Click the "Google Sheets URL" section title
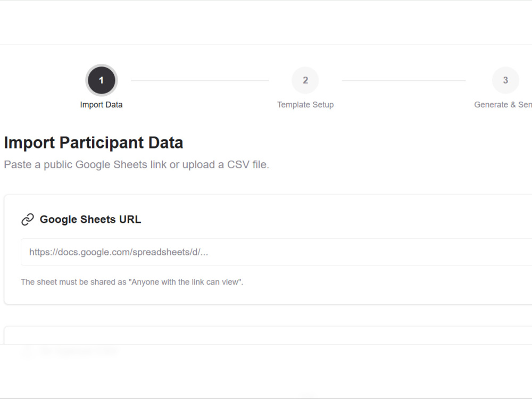 point(90,220)
